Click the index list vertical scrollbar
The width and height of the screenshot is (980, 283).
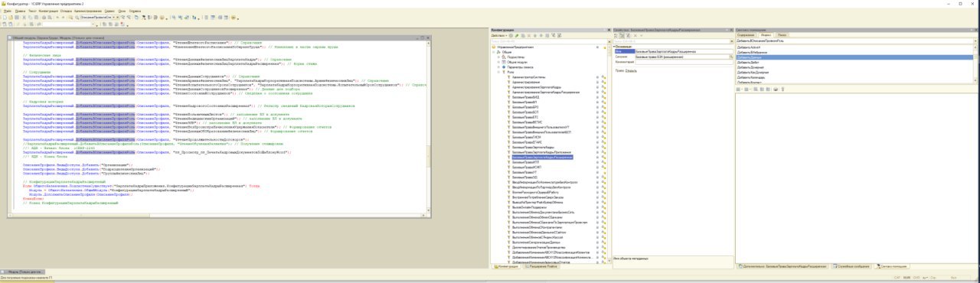pyautogui.click(x=975, y=65)
